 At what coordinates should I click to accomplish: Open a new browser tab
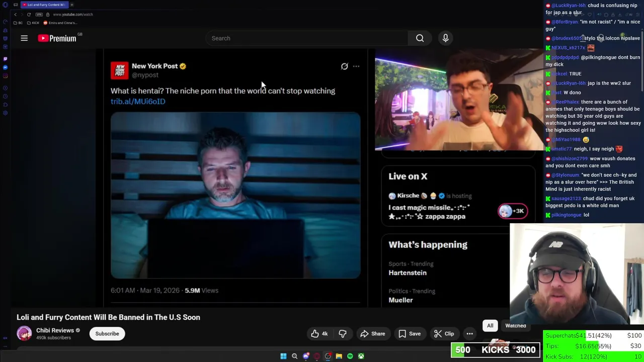pos(72,5)
